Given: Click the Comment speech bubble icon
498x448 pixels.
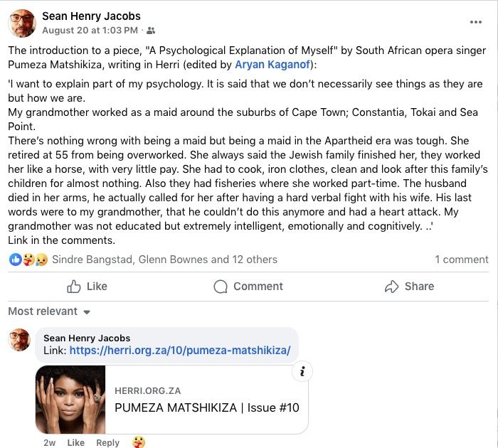Looking at the screenshot, I should pos(221,287).
